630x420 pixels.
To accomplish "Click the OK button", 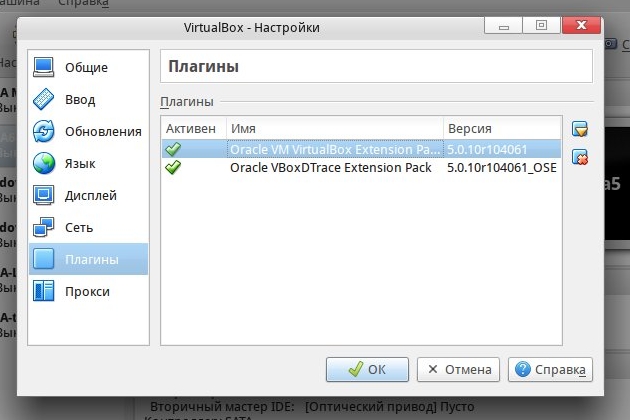I will [367, 369].
